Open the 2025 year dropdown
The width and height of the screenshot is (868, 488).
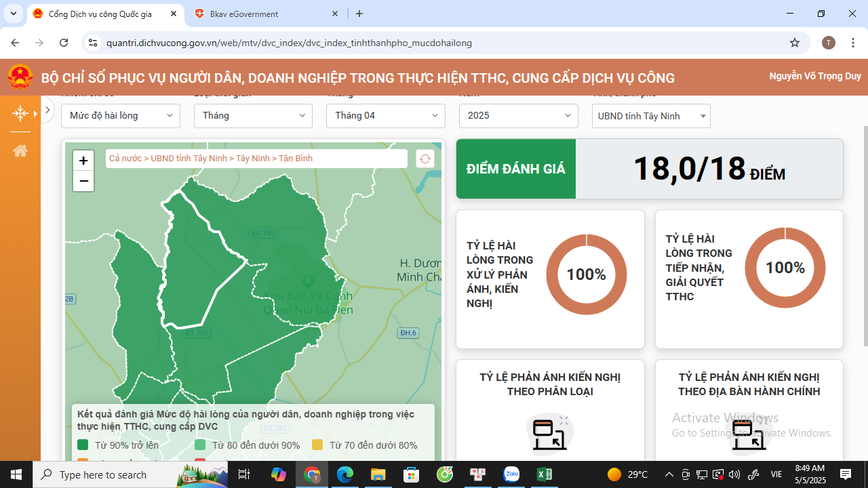pyautogui.click(x=519, y=116)
